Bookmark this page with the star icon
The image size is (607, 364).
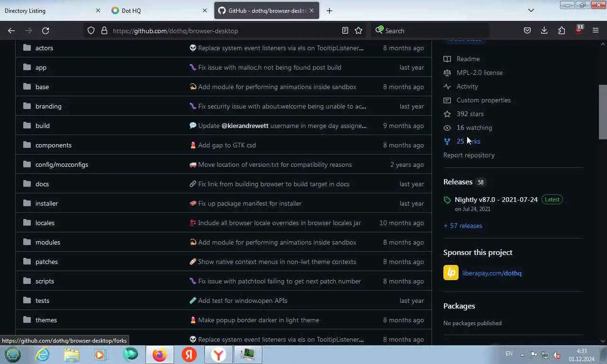point(359,31)
